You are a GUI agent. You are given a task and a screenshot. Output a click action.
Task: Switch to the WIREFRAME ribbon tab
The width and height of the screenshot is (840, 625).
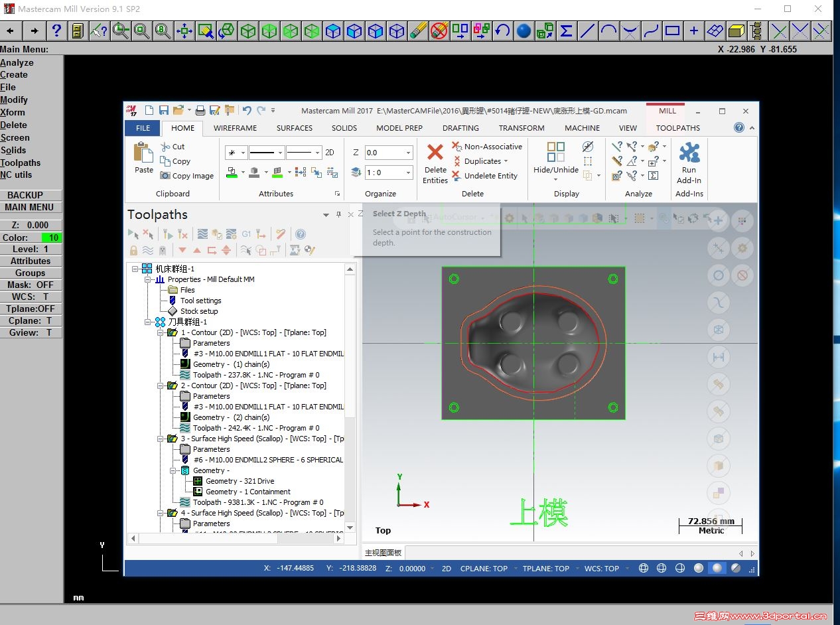[235, 128]
